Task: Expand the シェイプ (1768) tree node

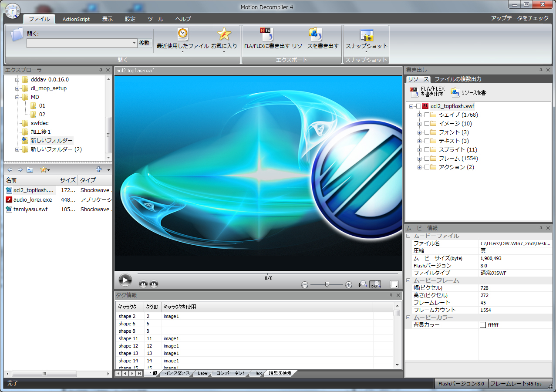Action: pos(420,115)
